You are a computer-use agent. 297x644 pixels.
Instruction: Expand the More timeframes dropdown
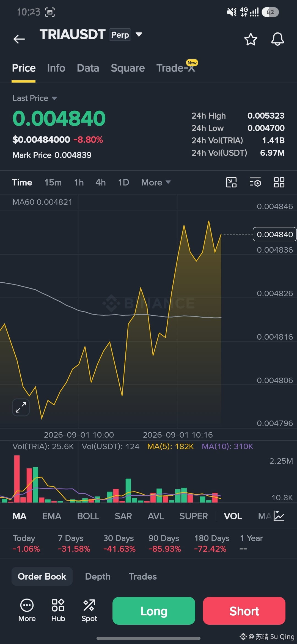156,182
